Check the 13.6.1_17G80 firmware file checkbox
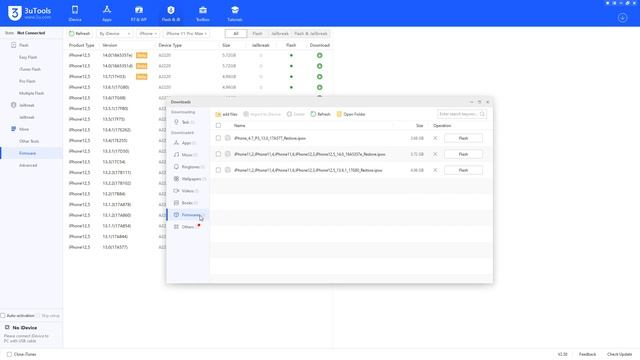The image size is (640, 360). [218, 170]
